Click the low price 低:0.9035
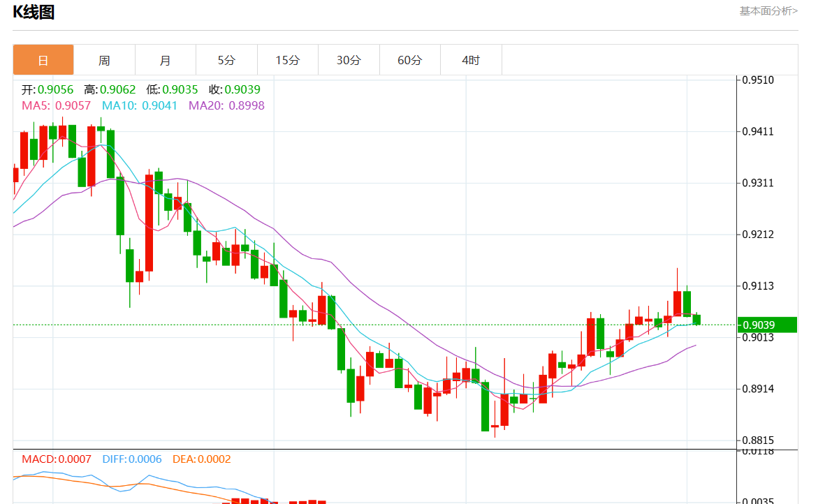Image resolution: width=839 pixels, height=504 pixels. click(172, 89)
